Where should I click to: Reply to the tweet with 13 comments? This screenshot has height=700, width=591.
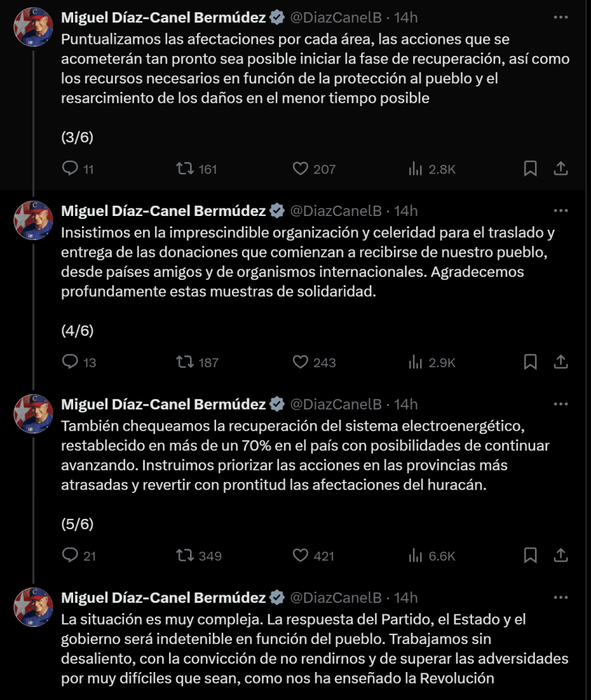70,362
